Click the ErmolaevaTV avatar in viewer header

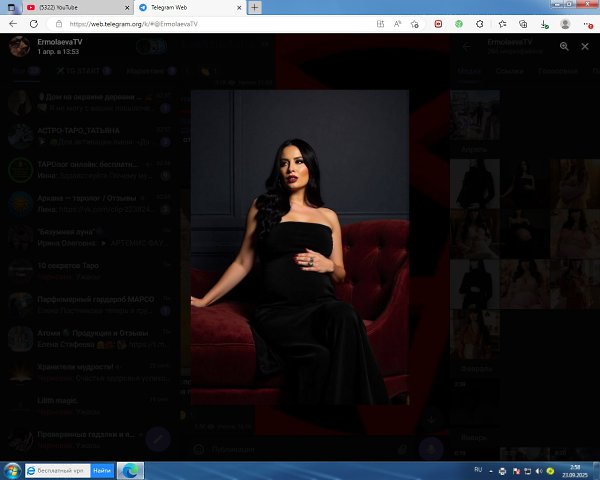[x=19, y=46]
